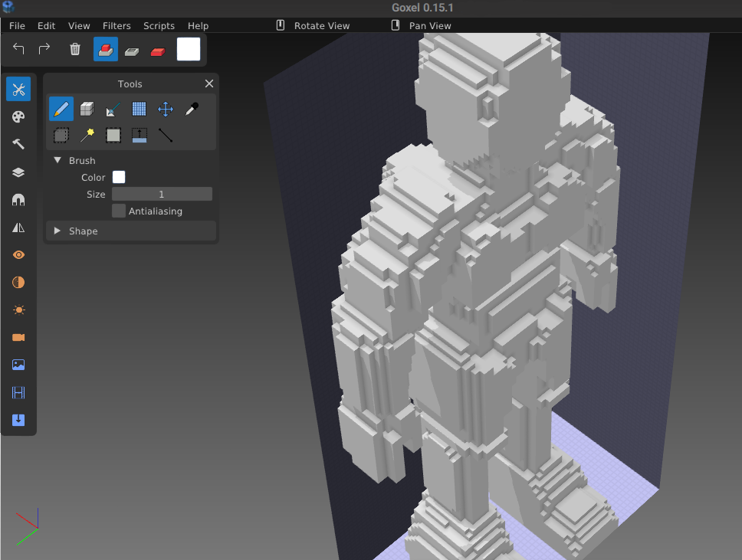The image size is (742, 560).
Task: Open the Light settings sun icon
Action: (x=18, y=310)
